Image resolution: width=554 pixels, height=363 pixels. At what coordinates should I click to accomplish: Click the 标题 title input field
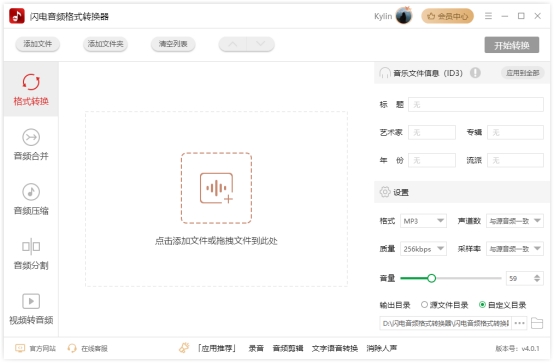476,105
